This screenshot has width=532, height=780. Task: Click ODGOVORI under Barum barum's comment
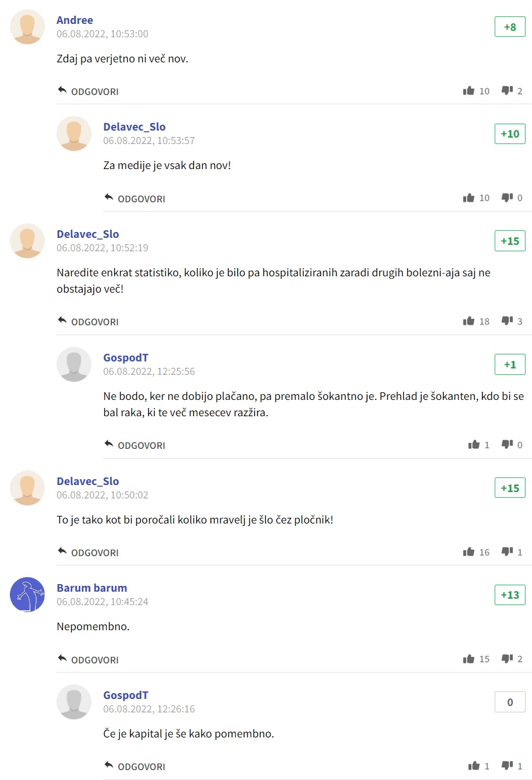(88, 660)
